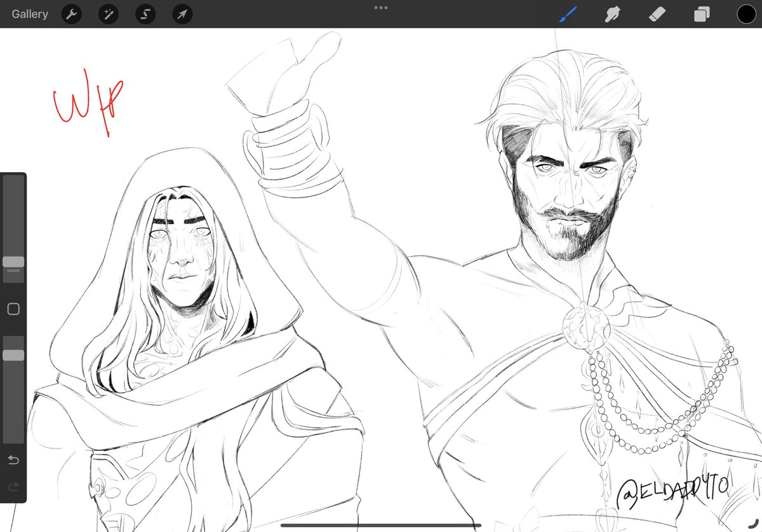
Task: Open the black active color swatch
Action: [747, 14]
